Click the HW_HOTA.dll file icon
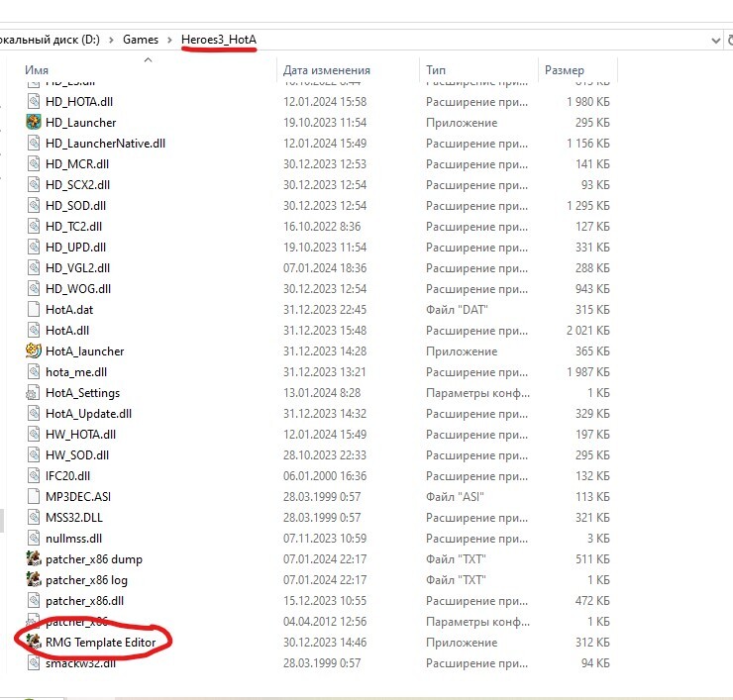The image size is (733, 700). click(34, 434)
